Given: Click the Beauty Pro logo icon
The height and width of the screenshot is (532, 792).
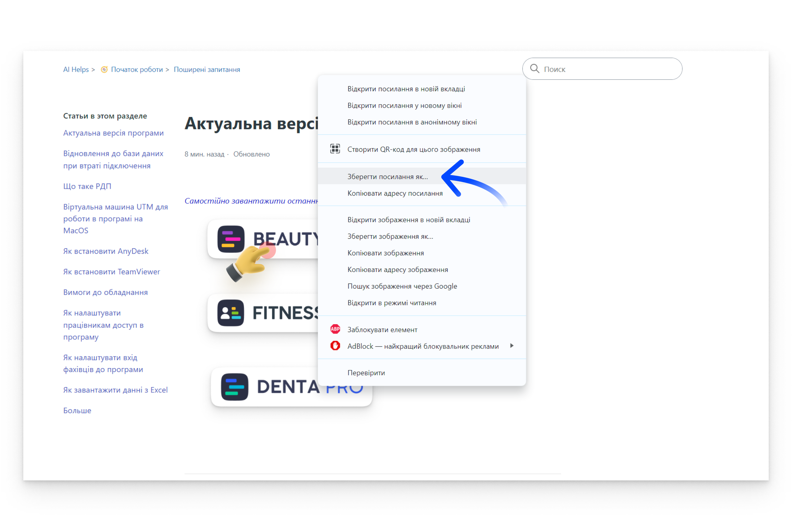Looking at the screenshot, I should 231,239.
